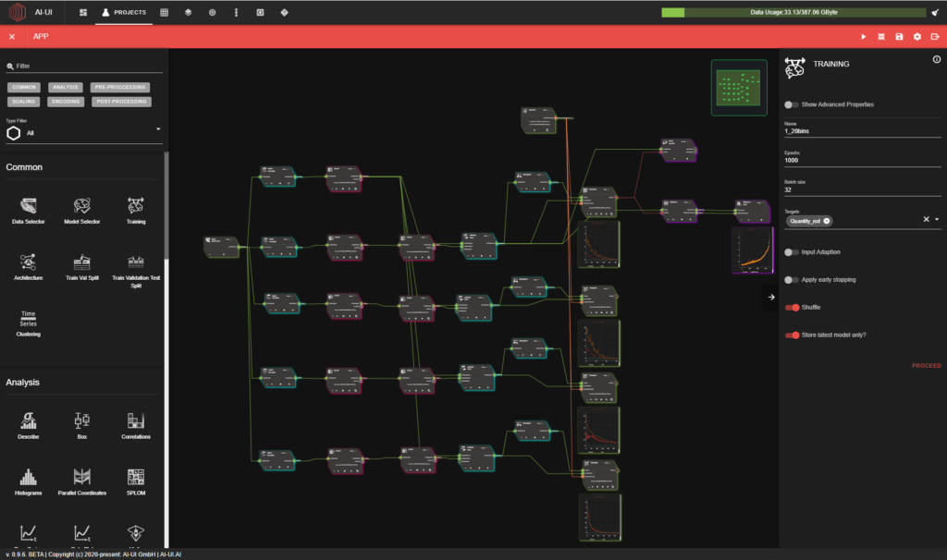Add a SPLOM analysis node
947x560 pixels.
tap(136, 481)
